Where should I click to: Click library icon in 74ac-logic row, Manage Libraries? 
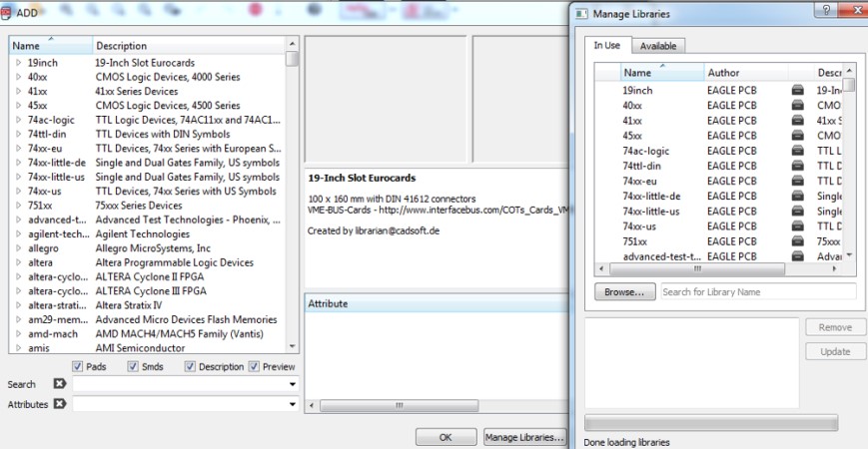pos(798,151)
